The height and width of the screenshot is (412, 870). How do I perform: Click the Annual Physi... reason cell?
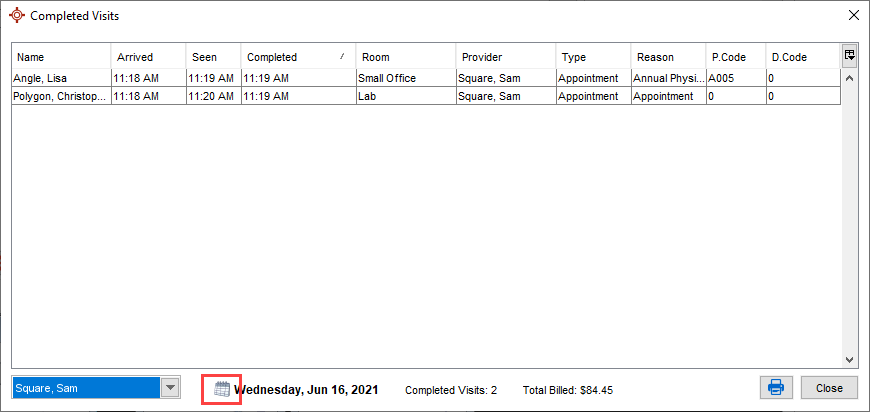[669, 78]
